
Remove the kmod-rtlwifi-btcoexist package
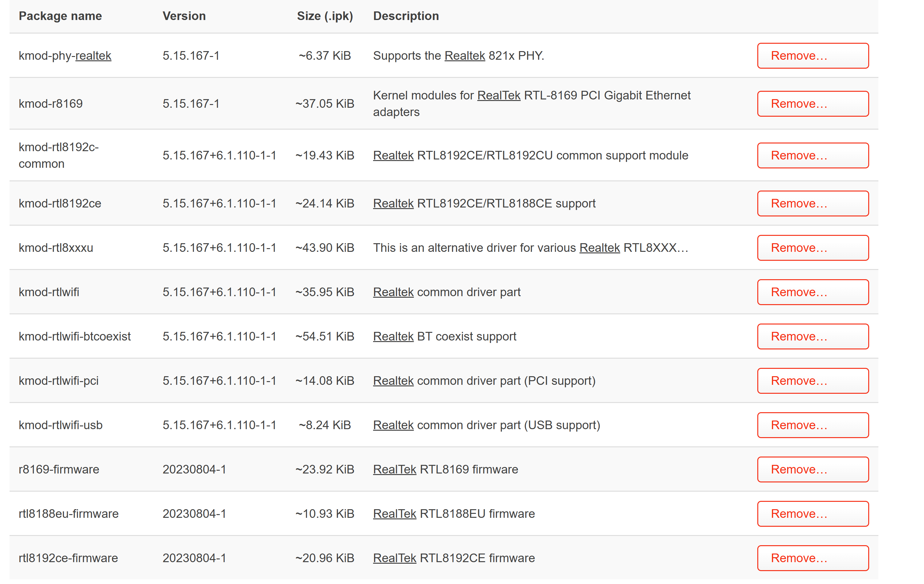coord(813,336)
